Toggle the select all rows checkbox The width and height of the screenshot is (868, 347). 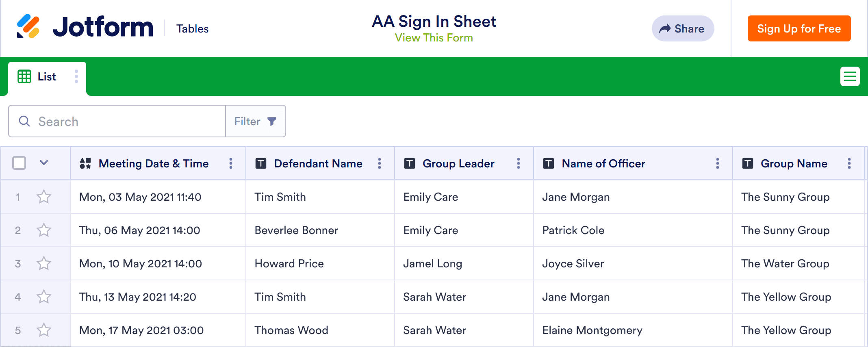click(x=19, y=163)
